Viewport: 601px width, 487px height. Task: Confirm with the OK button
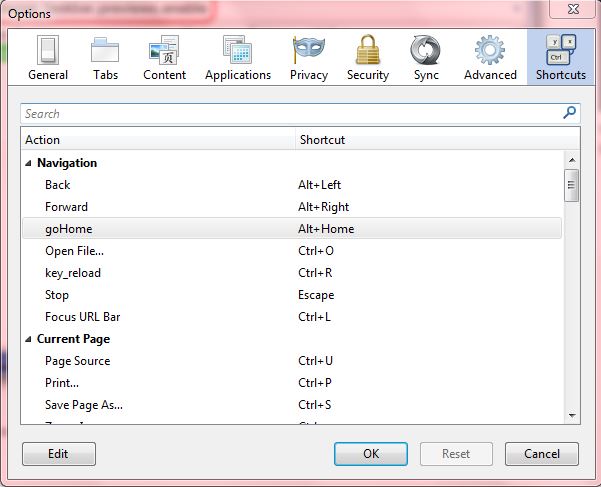click(371, 454)
